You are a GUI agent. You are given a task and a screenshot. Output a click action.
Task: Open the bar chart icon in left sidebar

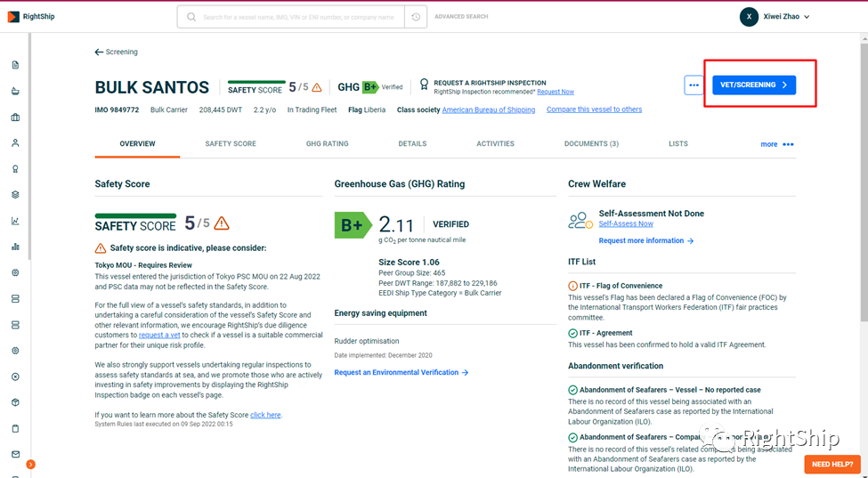coord(15,247)
